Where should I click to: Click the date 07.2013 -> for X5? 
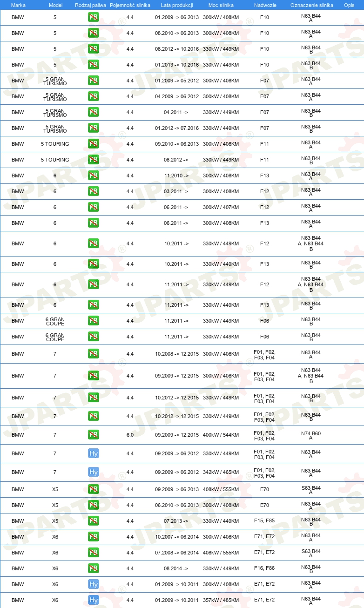pyautogui.click(x=176, y=521)
